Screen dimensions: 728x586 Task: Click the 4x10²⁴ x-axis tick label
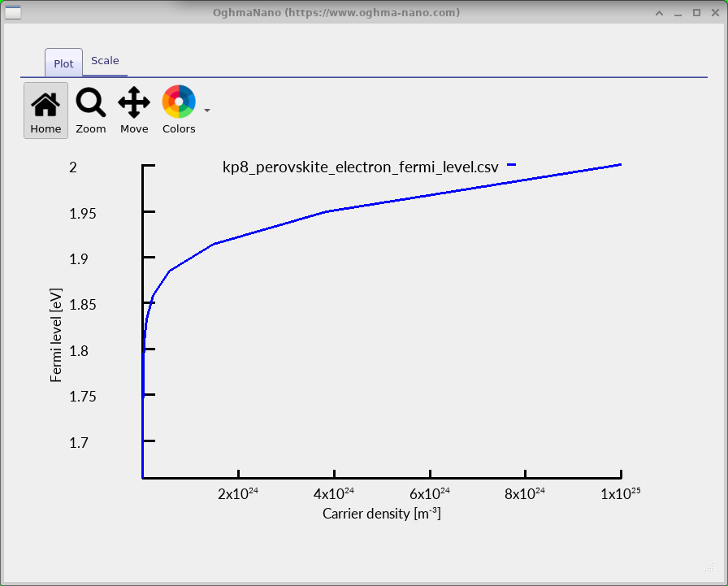click(x=334, y=493)
